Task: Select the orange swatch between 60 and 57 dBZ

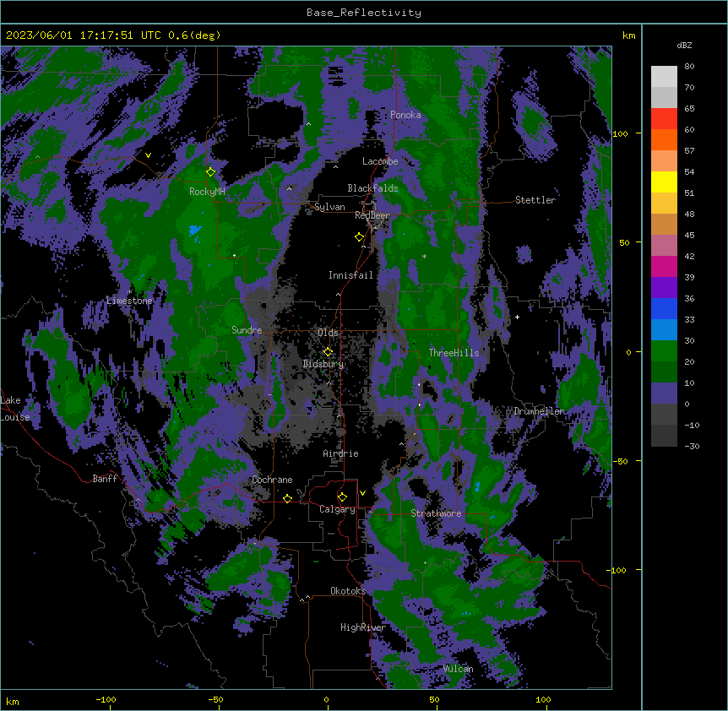Action: [664, 139]
